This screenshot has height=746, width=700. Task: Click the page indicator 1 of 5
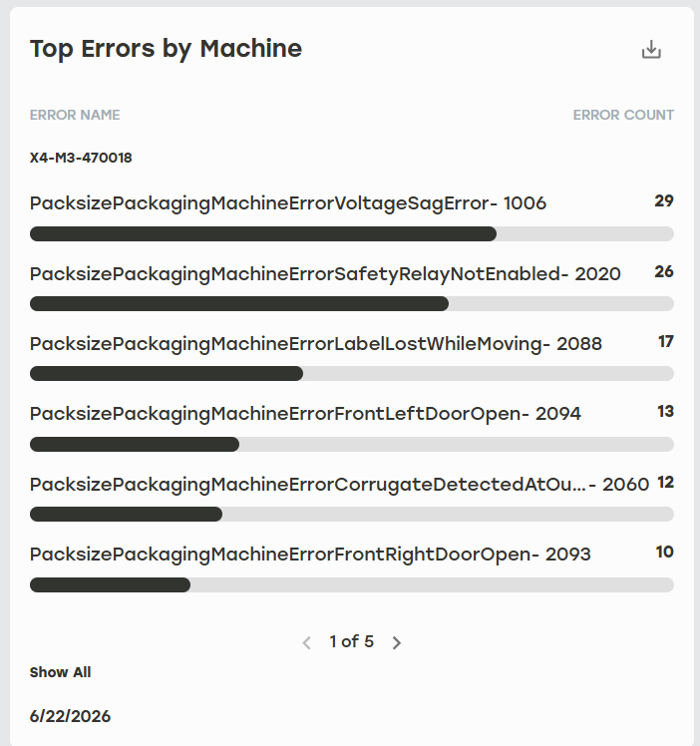(x=351, y=642)
